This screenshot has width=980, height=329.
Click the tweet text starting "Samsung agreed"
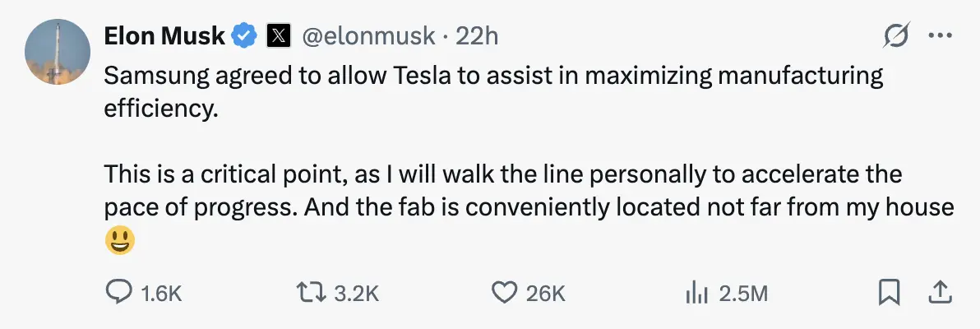click(493, 76)
